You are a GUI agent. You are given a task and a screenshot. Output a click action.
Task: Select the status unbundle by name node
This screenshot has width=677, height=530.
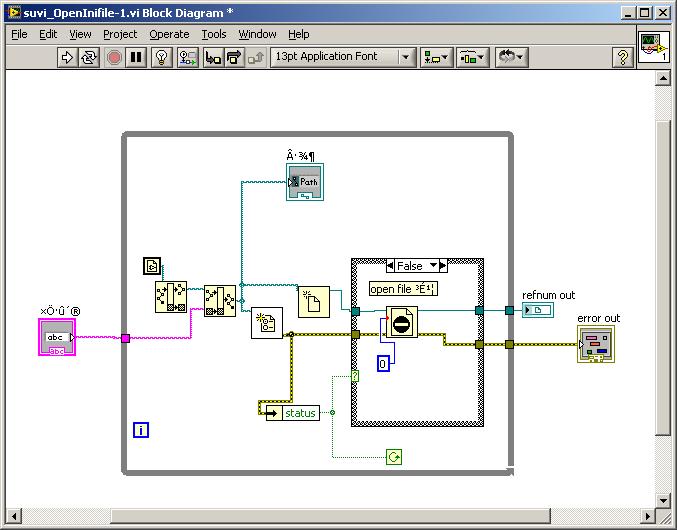293,413
